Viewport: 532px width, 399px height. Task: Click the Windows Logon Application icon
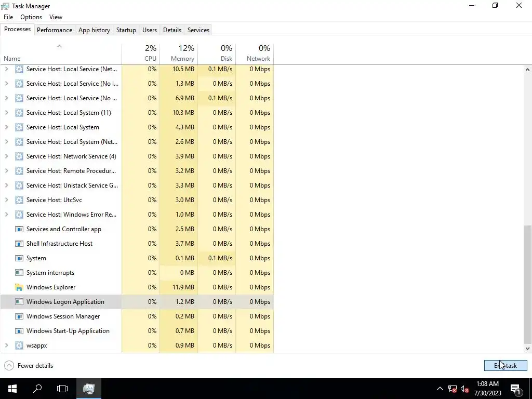point(19,302)
